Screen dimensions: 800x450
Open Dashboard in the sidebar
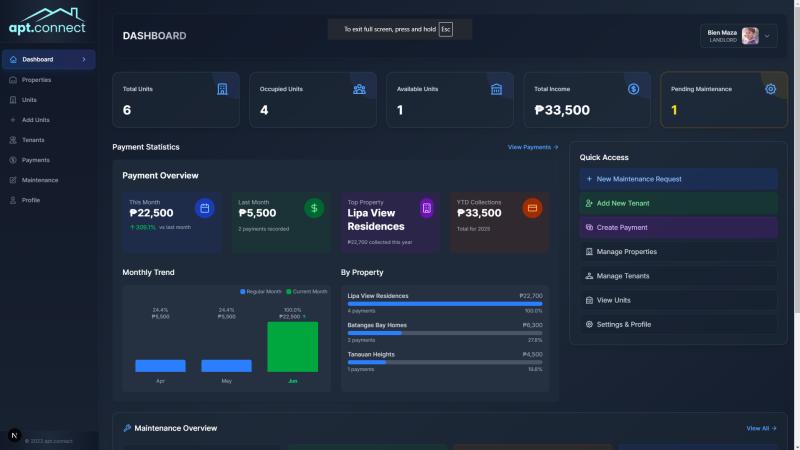48,59
